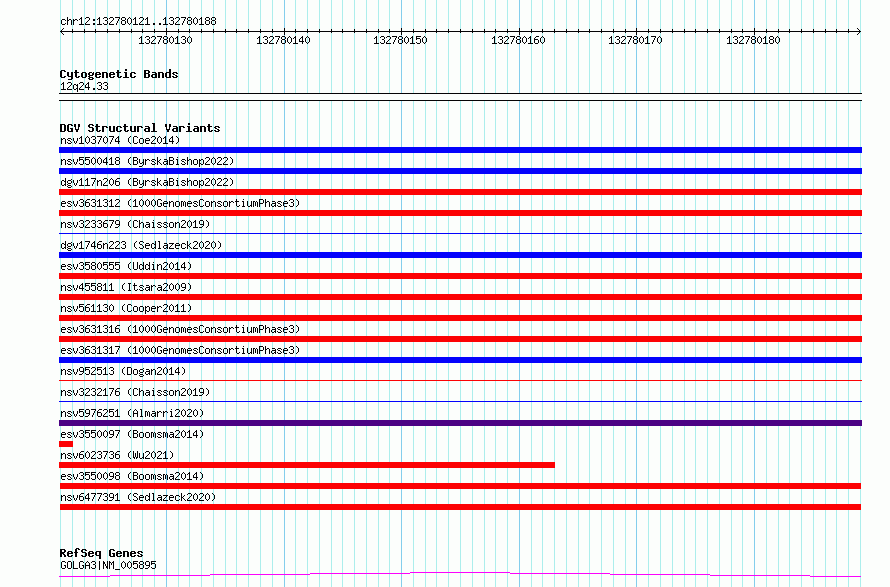
Task: Open nsv952513 (Dogan2014) variant label
Action: 123,371
